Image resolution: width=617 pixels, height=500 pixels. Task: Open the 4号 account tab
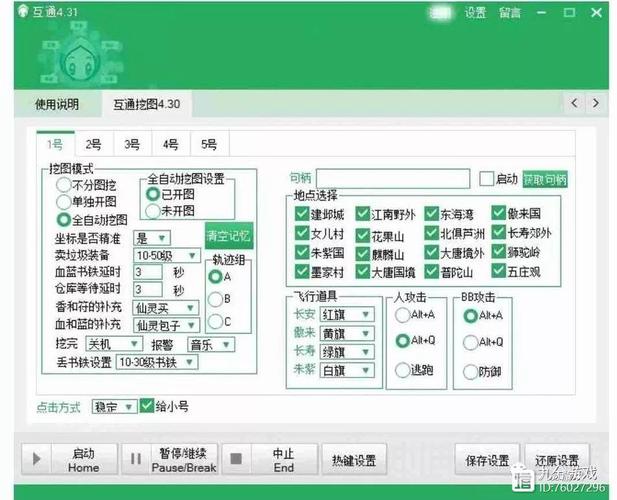point(171,144)
